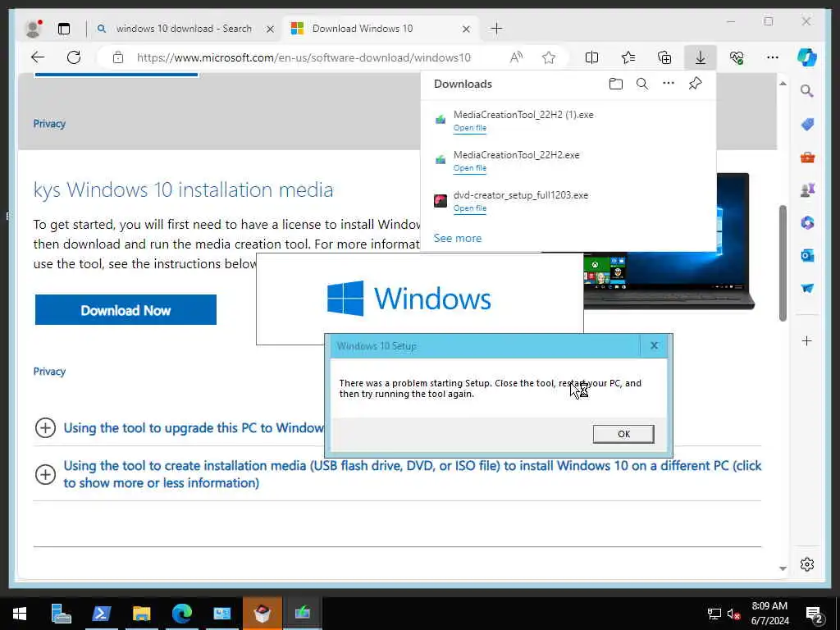Open the Copilot sidebar icon
This screenshot has width=840, height=630.
click(x=807, y=57)
